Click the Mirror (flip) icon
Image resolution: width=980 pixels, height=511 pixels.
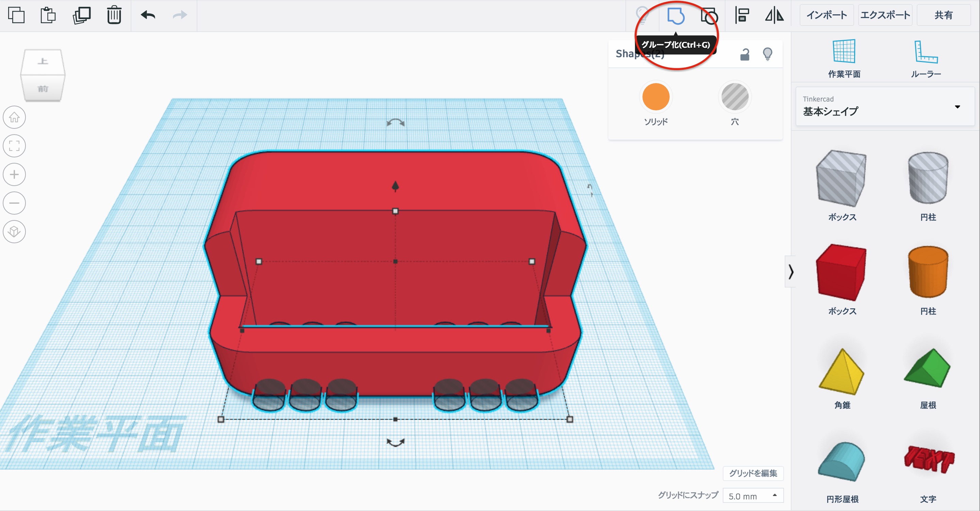click(774, 16)
